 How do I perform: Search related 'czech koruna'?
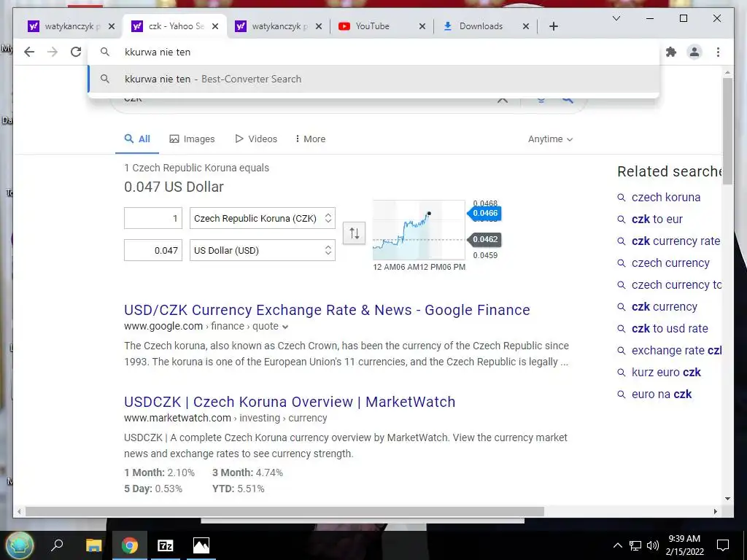coord(666,197)
